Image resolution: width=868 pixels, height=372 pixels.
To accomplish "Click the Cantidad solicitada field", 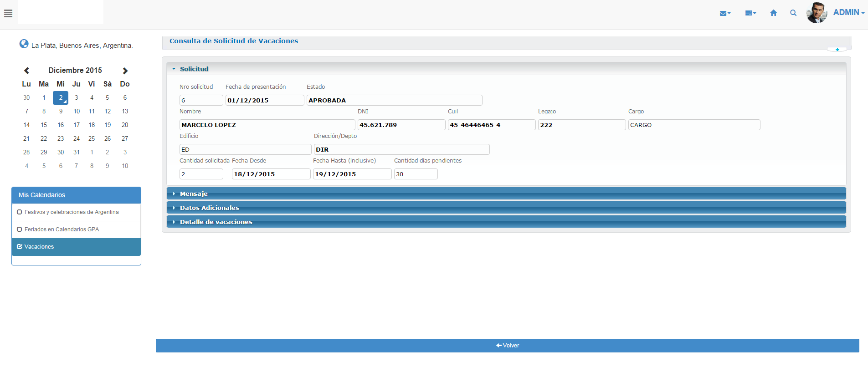I will tap(201, 174).
